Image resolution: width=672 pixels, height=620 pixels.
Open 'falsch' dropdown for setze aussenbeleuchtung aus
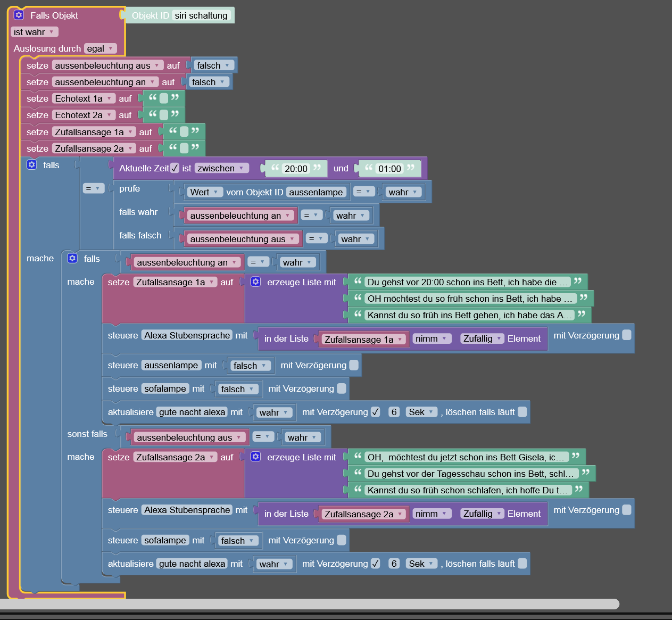(213, 65)
